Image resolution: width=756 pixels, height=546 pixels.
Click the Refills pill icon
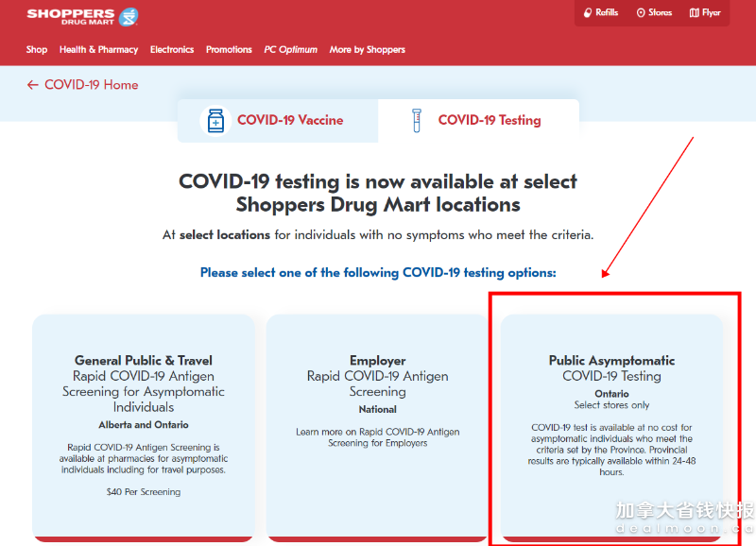(x=588, y=13)
